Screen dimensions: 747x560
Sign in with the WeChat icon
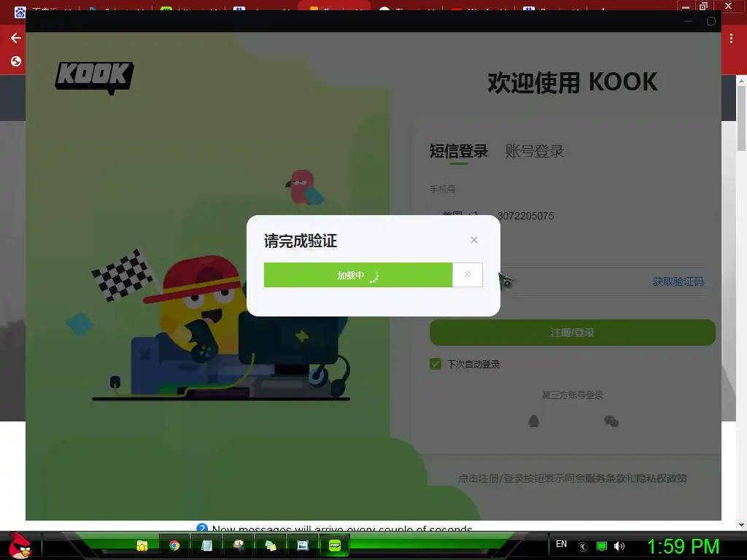[611, 421]
